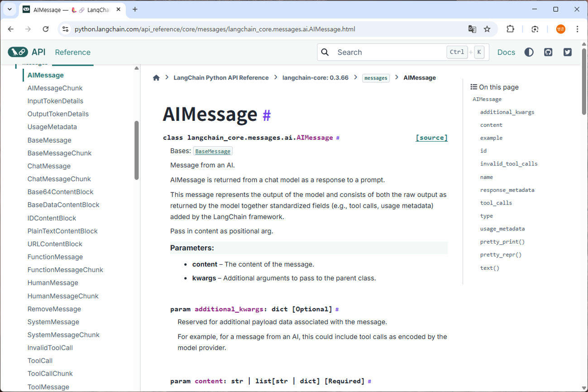Open langchain-core: 0.3.66 breadcrumb link
Image resolution: width=588 pixels, height=392 pixels.
[x=316, y=78]
